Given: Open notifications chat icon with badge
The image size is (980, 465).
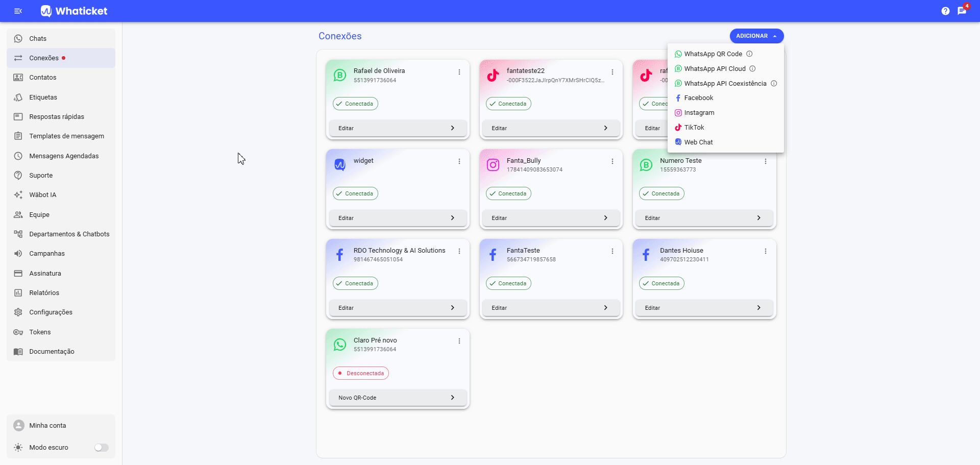Looking at the screenshot, I should [962, 11].
